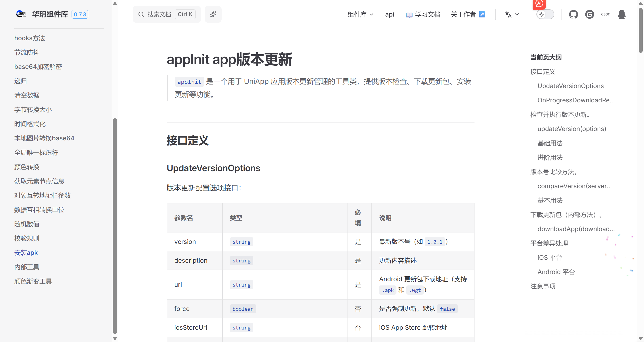Click the sidebar scroll-down arrow
Viewport: 644px width, 342px height.
pyautogui.click(x=115, y=338)
